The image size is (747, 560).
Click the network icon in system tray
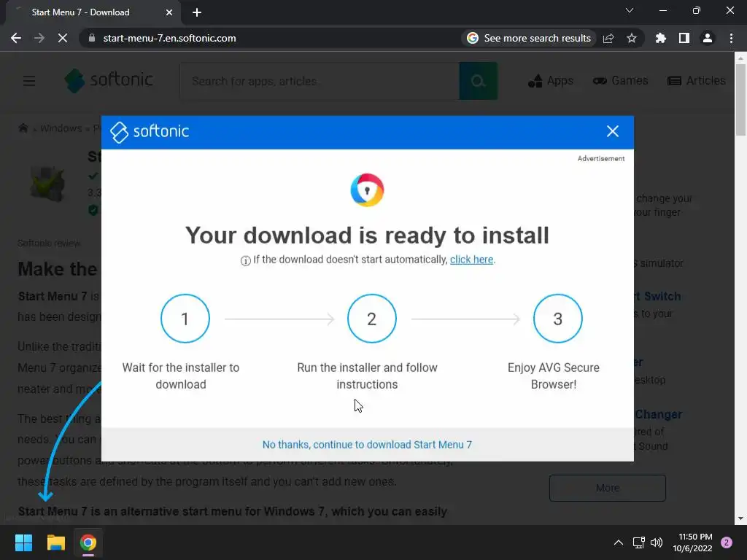coord(639,542)
